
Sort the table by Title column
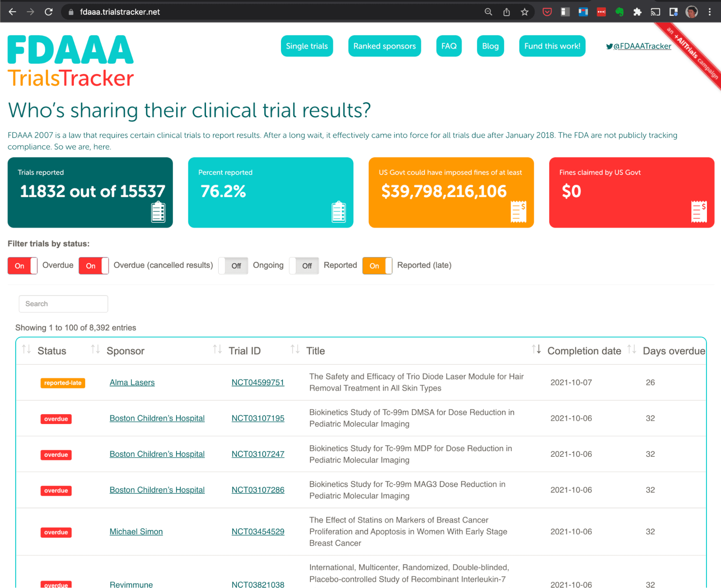click(315, 351)
